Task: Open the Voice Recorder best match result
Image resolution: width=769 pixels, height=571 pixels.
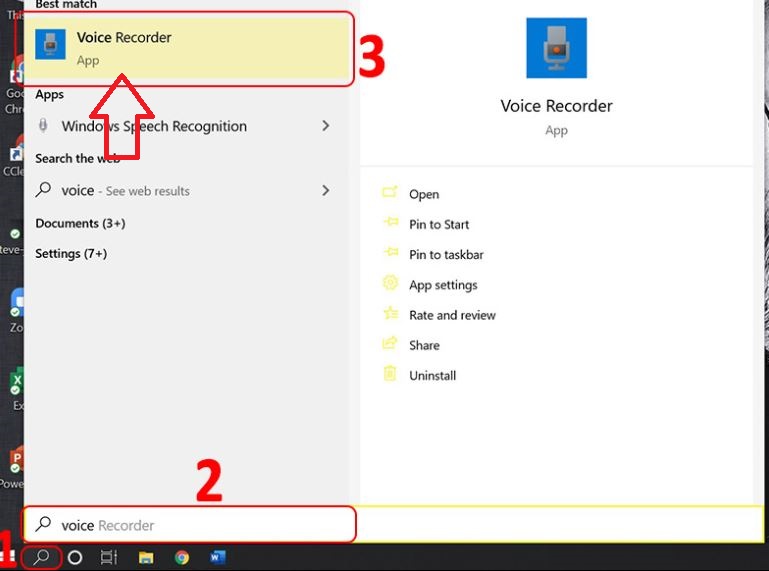Action: (188, 48)
